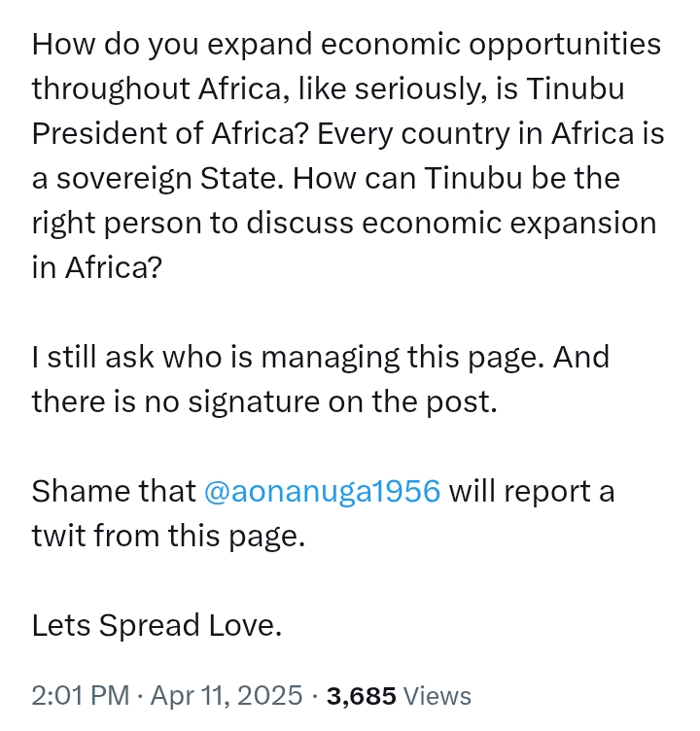700x731 pixels.
Task: Click 'there is no signature on the post.' line
Action: point(264,402)
